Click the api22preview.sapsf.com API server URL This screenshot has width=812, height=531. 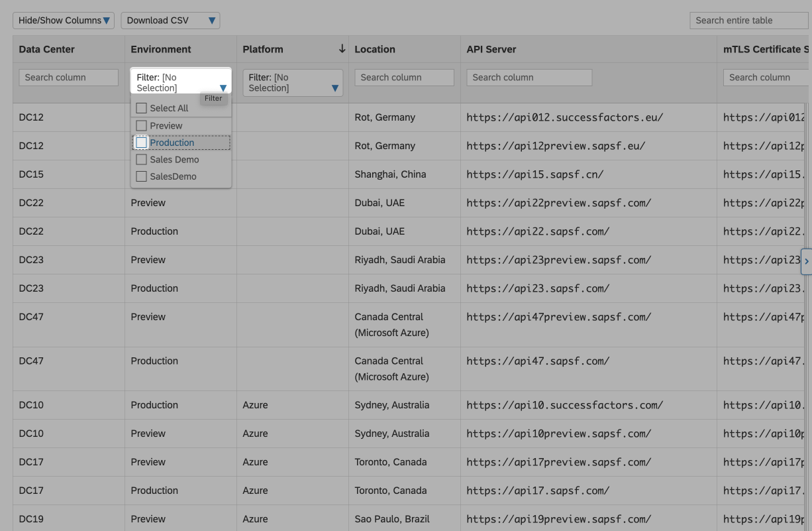point(558,203)
